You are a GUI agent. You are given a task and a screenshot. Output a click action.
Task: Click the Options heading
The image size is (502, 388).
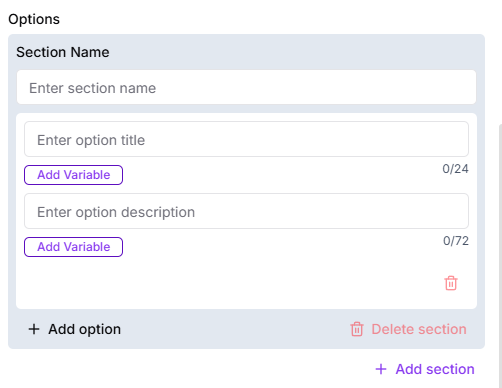coord(34,19)
